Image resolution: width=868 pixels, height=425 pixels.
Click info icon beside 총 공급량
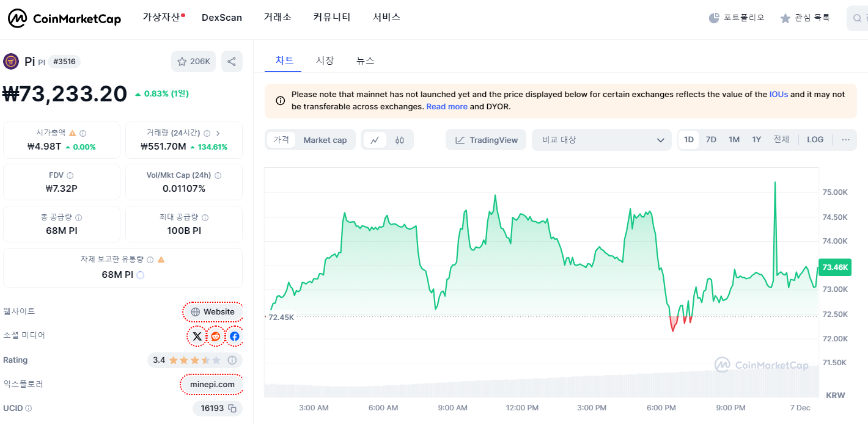click(x=79, y=217)
